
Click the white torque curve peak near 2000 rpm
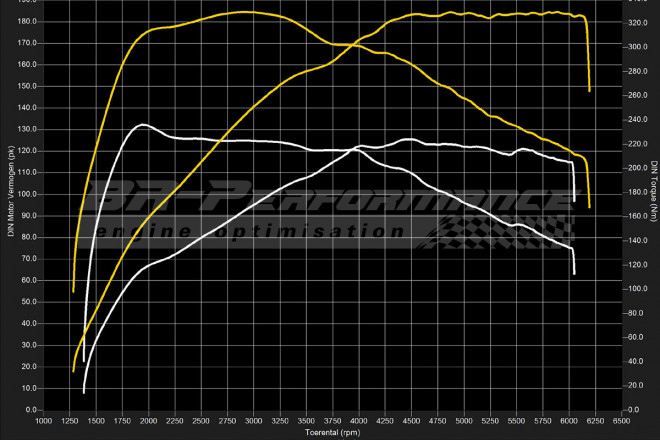point(143,125)
